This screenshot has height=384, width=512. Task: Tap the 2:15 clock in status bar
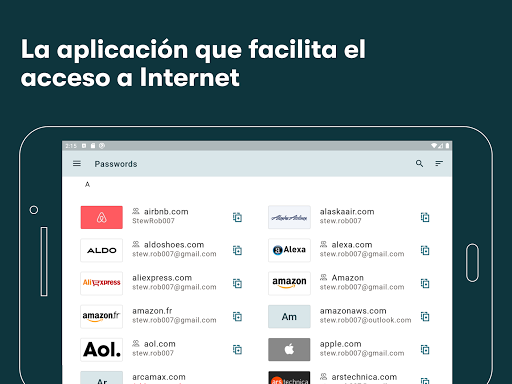tap(71, 146)
